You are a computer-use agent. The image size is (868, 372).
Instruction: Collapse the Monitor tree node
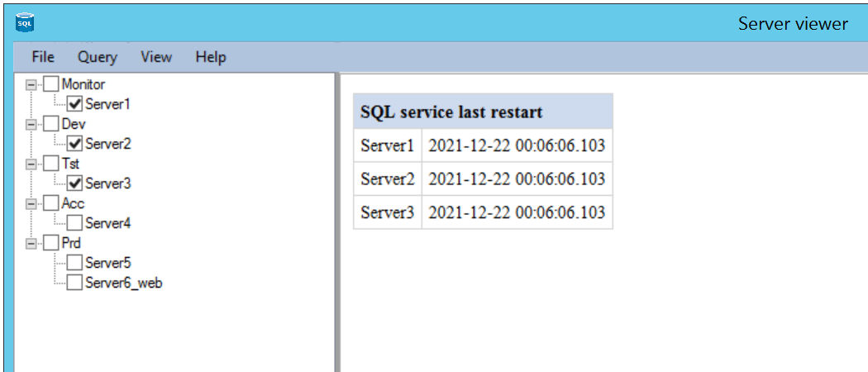click(31, 84)
